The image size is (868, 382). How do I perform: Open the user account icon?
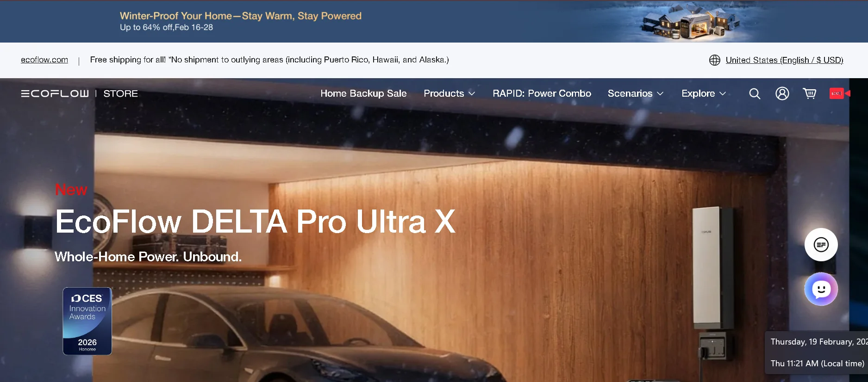(x=782, y=93)
